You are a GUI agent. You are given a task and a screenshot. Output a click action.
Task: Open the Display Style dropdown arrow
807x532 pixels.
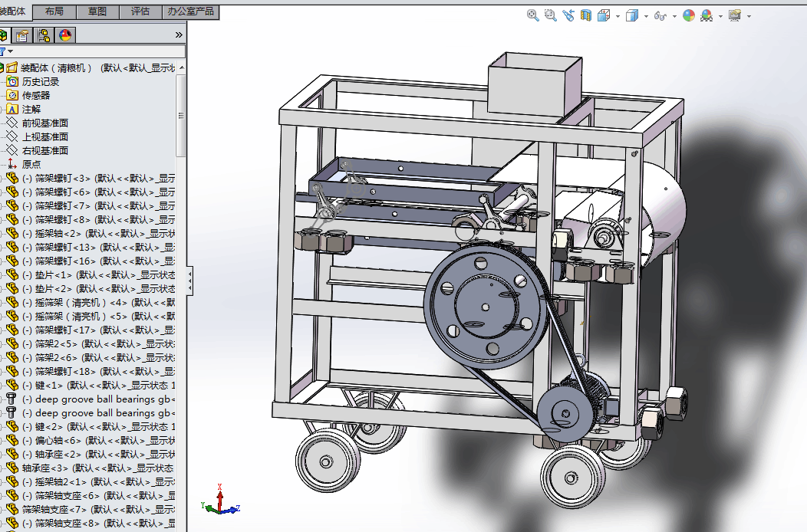point(646,16)
